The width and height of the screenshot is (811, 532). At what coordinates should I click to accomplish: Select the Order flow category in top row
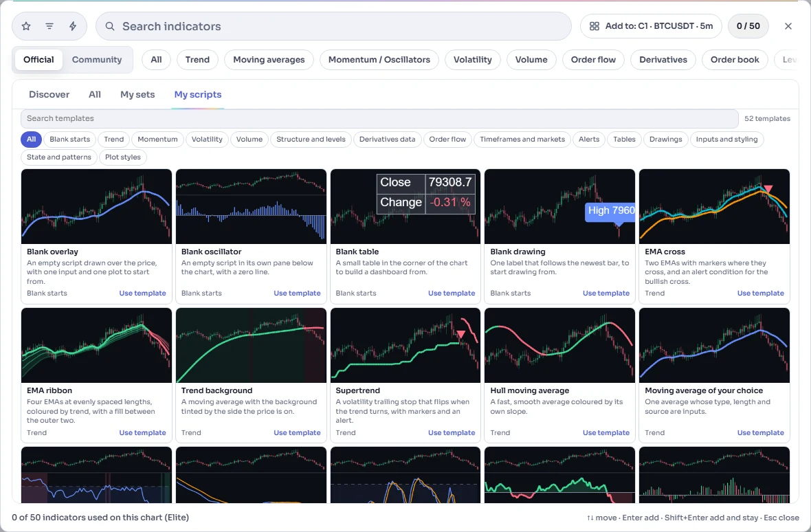click(x=593, y=60)
